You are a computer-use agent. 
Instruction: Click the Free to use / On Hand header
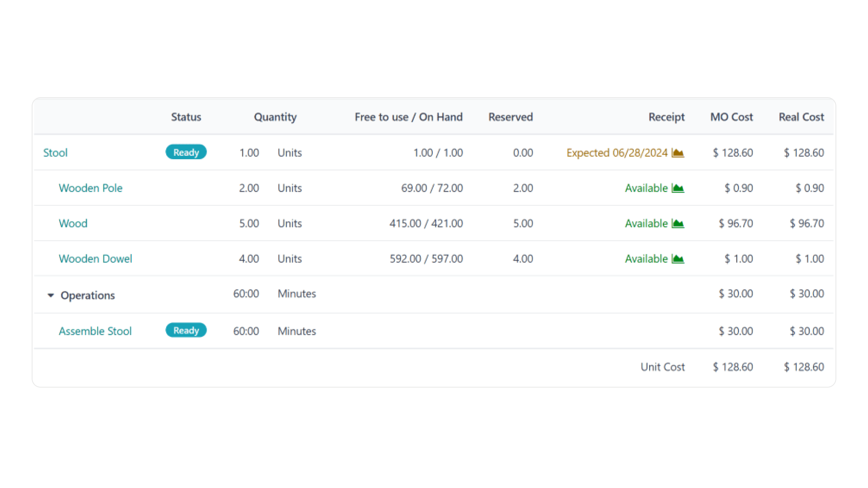(x=408, y=117)
